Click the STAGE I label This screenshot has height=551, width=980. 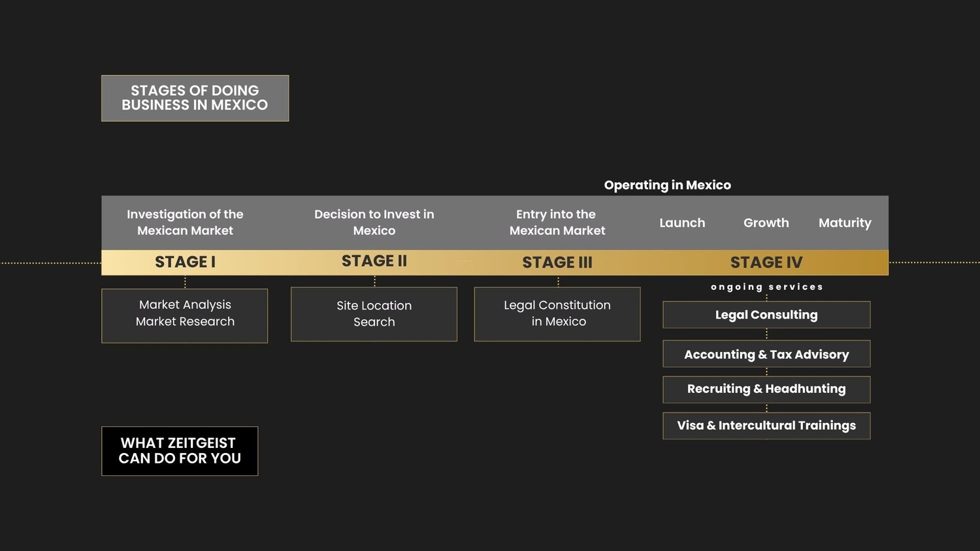[185, 262]
